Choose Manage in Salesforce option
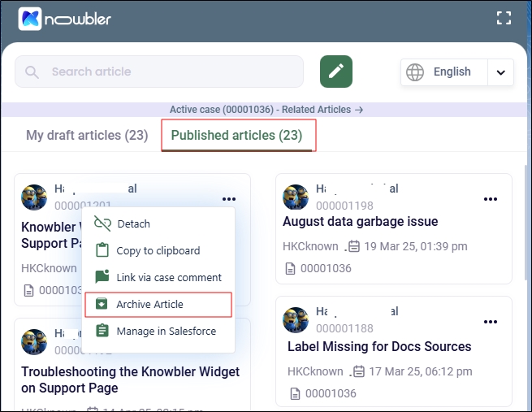Screen dimensions: 532x412 point(158,331)
